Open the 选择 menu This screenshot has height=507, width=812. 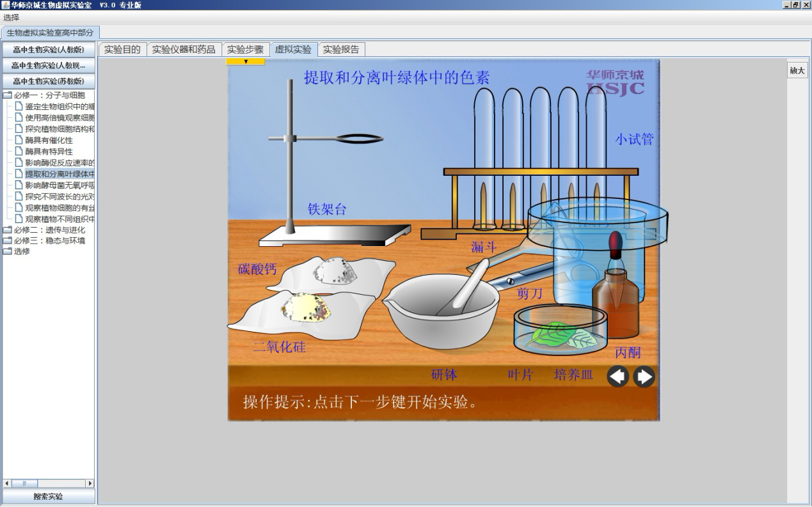pyautogui.click(x=12, y=18)
